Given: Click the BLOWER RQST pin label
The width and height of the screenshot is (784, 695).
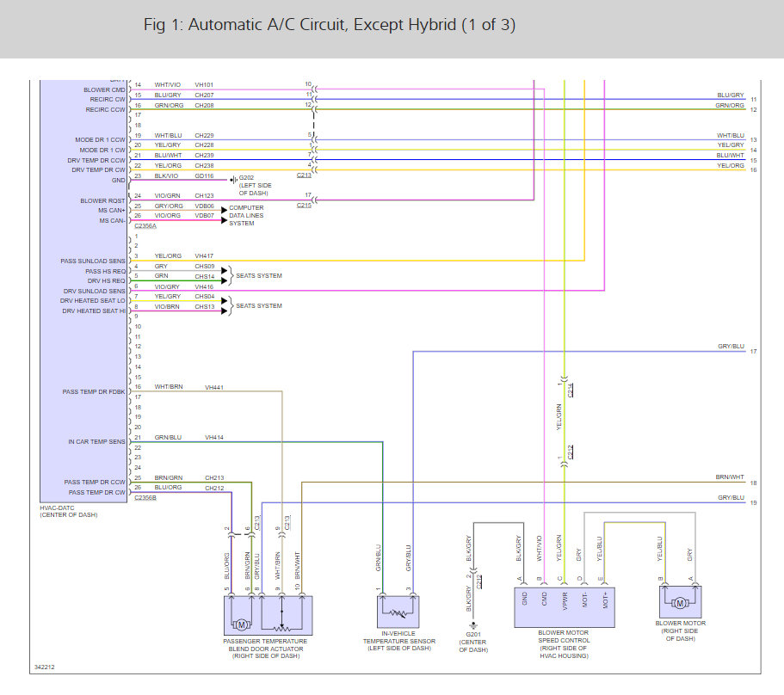Looking at the screenshot, I should 102,201.
